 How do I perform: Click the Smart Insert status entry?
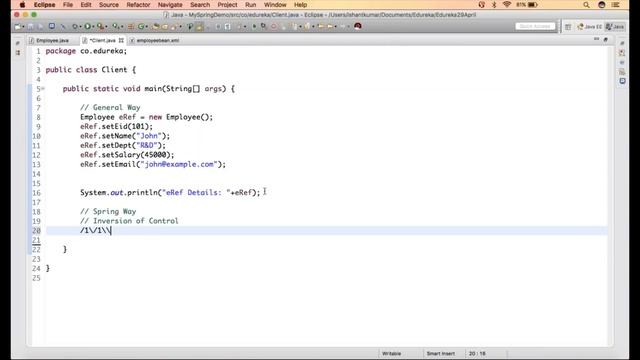pyautogui.click(x=440, y=353)
